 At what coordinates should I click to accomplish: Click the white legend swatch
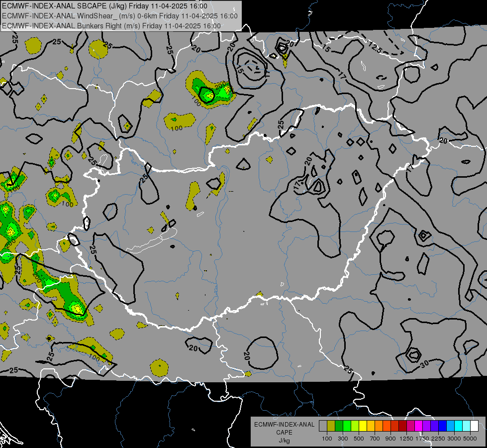point(475,426)
